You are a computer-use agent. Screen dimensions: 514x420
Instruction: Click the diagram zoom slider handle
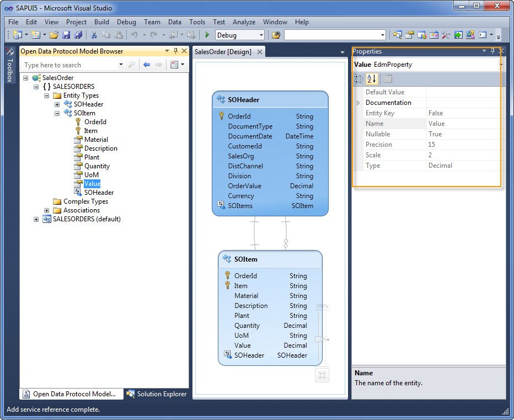[319, 339]
